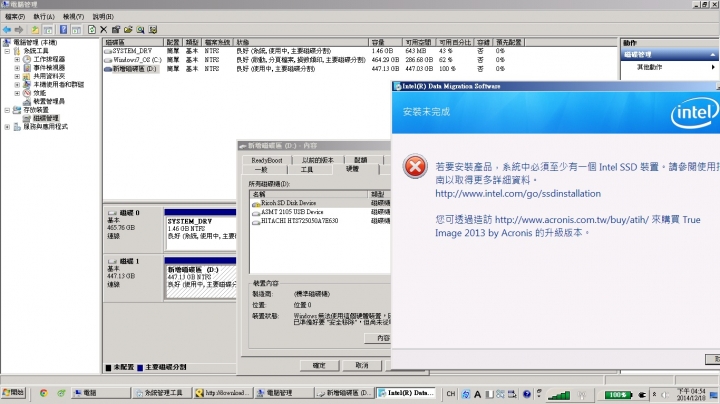Switch to the 工具 tab
The image size is (720, 404).
(x=306, y=170)
